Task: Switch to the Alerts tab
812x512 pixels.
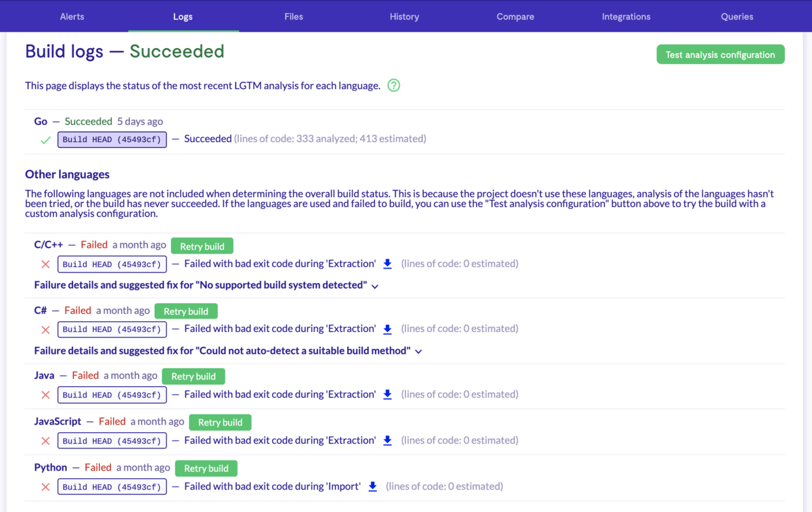Action: pos(72,16)
